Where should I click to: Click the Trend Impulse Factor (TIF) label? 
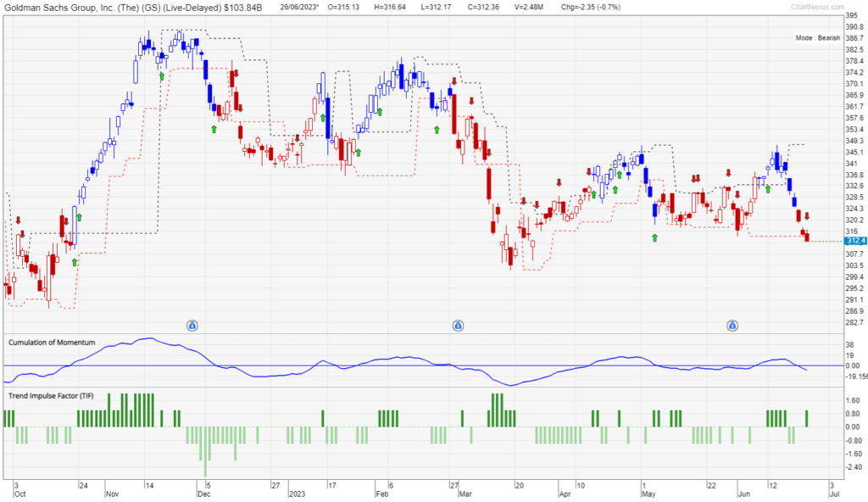(51, 396)
